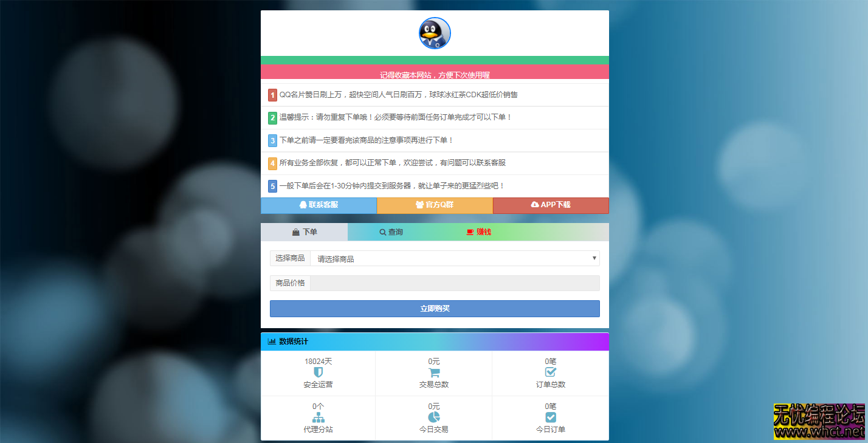
Task: Click the dropdown arrow in product selector
Action: [x=594, y=258]
